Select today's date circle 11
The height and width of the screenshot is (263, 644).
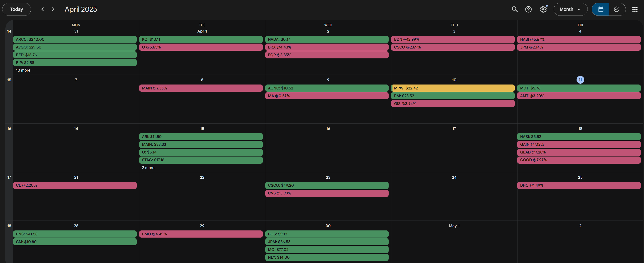580,80
